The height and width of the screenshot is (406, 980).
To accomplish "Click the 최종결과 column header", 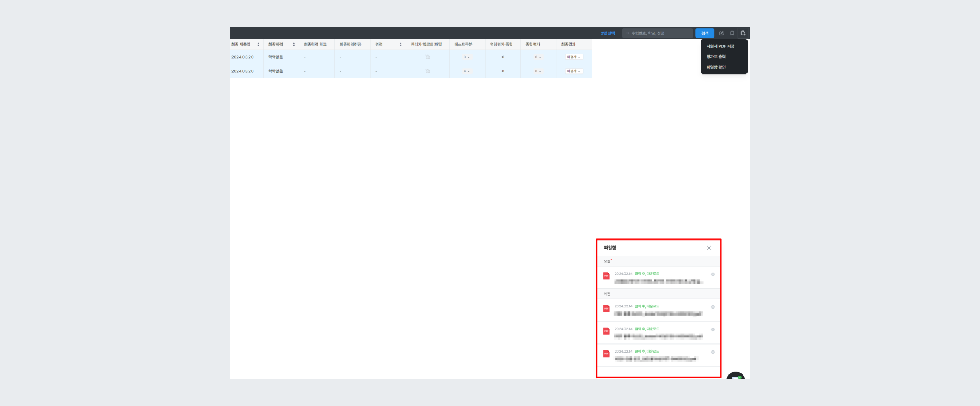I will pyautogui.click(x=568, y=45).
